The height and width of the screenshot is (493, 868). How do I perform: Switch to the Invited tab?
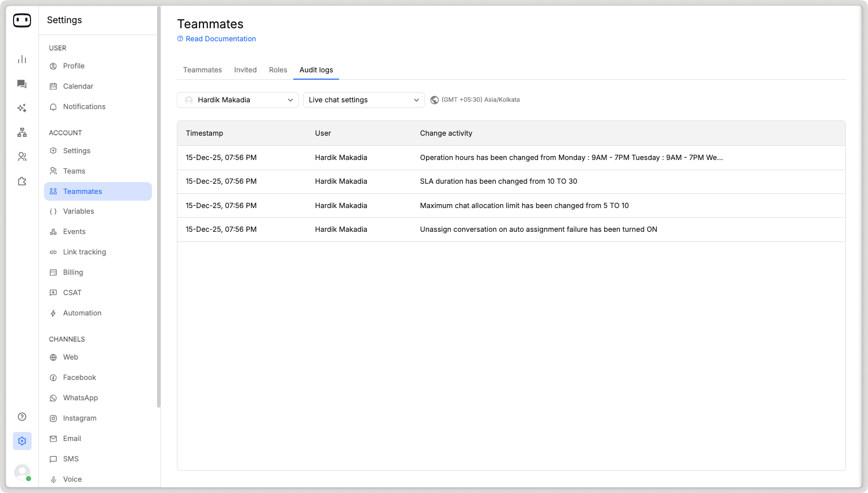[x=245, y=70]
